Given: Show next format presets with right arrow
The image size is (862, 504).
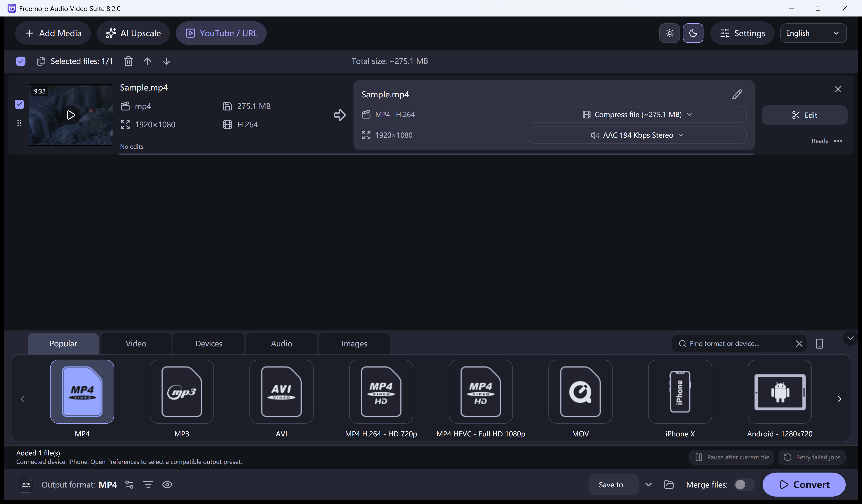Looking at the screenshot, I should [840, 399].
